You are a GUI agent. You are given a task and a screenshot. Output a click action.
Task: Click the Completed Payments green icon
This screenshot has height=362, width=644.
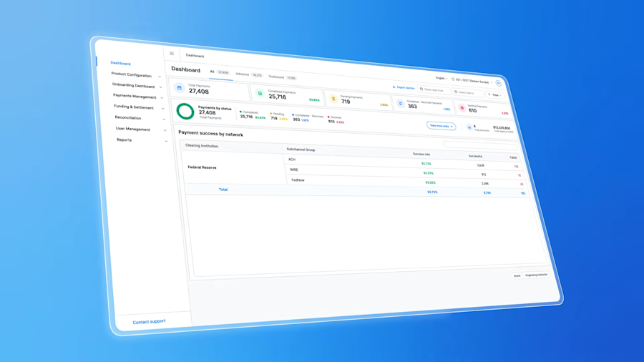pos(260,93)
